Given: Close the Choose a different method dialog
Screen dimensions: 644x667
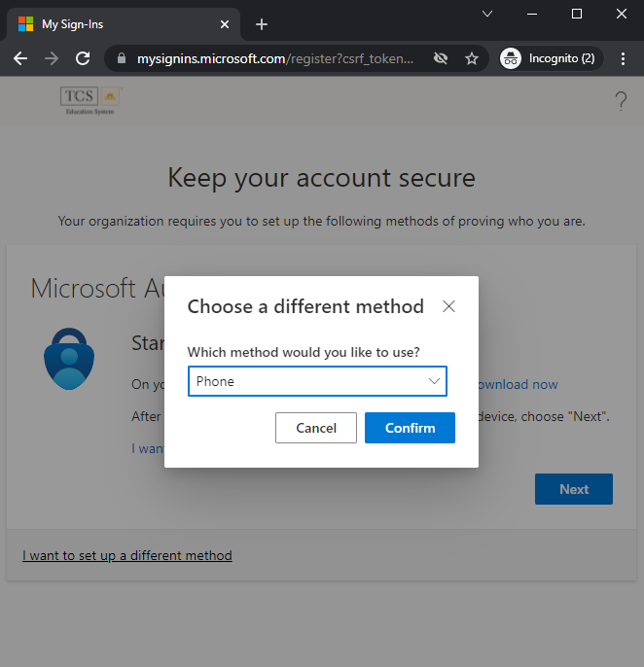Looking at the screenshot, I should (x=448, y=306).
